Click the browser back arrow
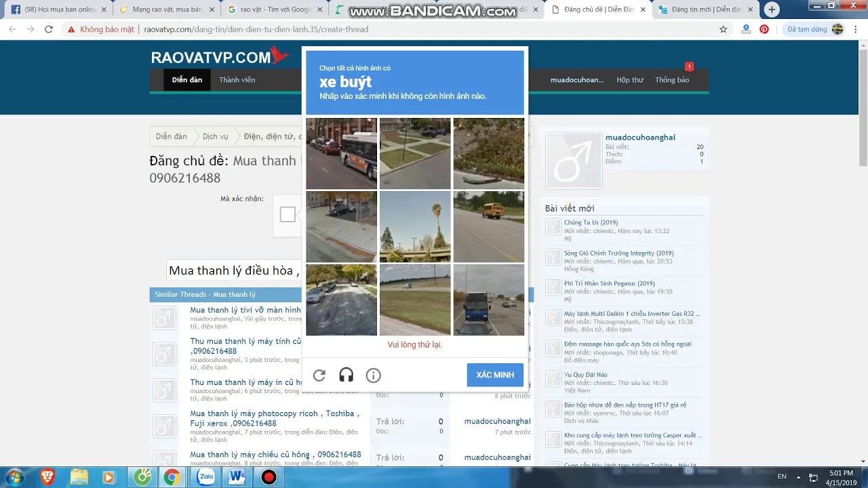Viewport: 868px width, 488px height. pos(12,29)
